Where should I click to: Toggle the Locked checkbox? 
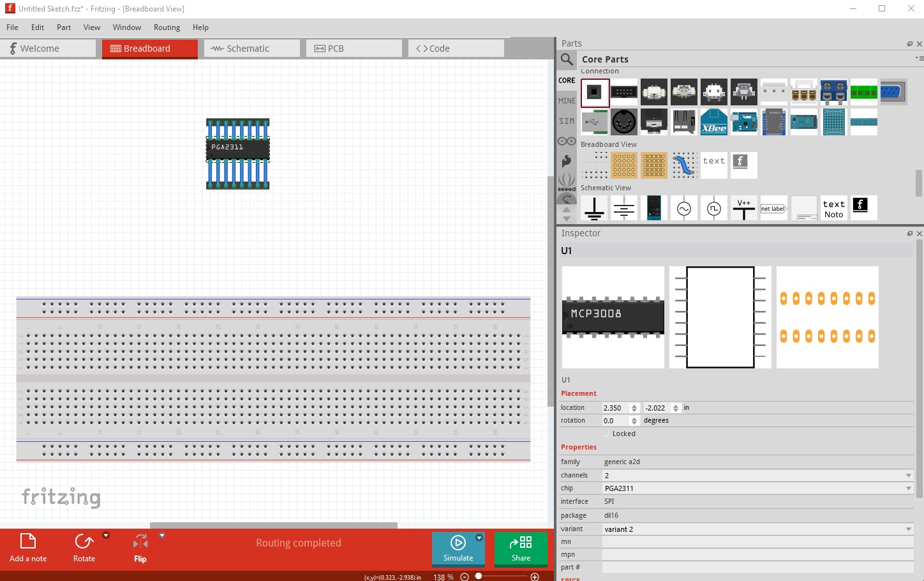[x=606, y=434]
